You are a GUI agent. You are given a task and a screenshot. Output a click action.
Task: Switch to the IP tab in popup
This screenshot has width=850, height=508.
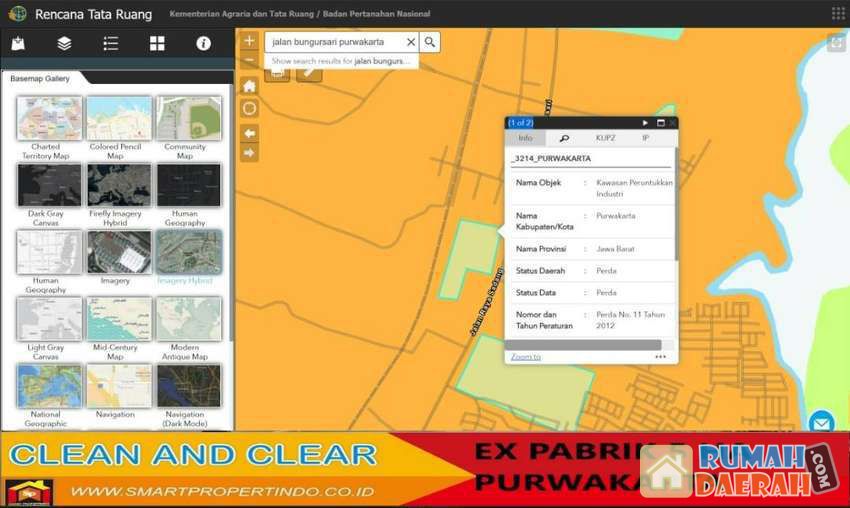click(645, 138)
